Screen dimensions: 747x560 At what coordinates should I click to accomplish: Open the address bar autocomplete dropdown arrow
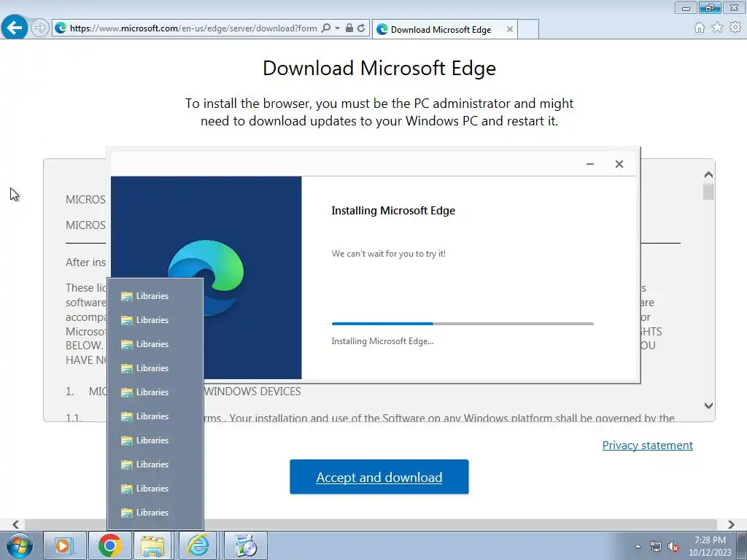[x=337, y=28]
